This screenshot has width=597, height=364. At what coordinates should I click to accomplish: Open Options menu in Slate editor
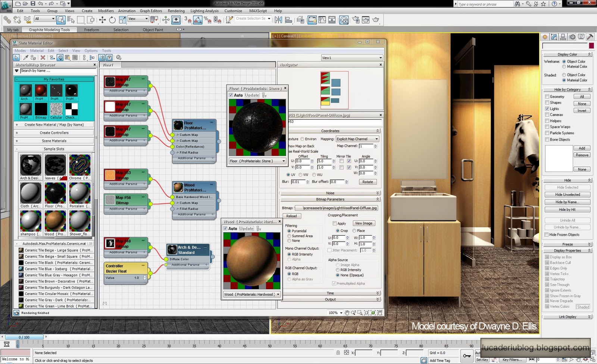tap(91, 51)
